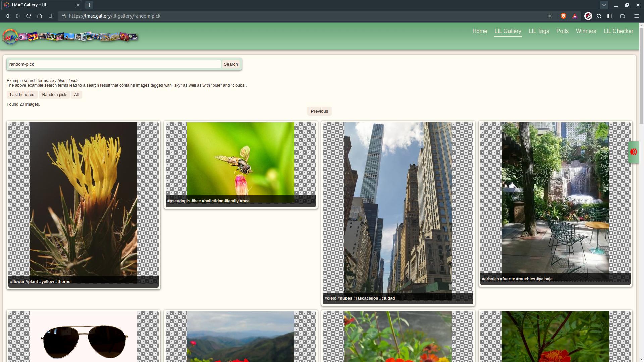Screen dimensions: 644x362
Task: Open the mountain landscape with red flowers image
Action: coord(240,337)
